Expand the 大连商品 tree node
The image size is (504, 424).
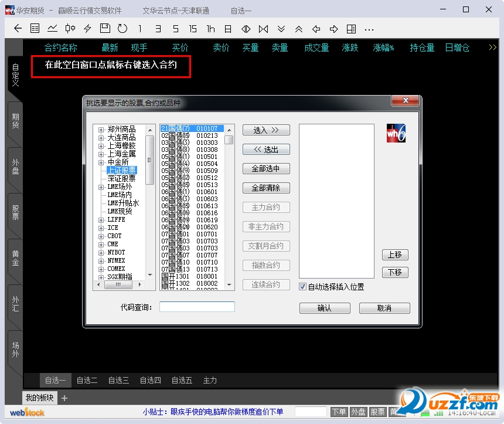[101, 138]
